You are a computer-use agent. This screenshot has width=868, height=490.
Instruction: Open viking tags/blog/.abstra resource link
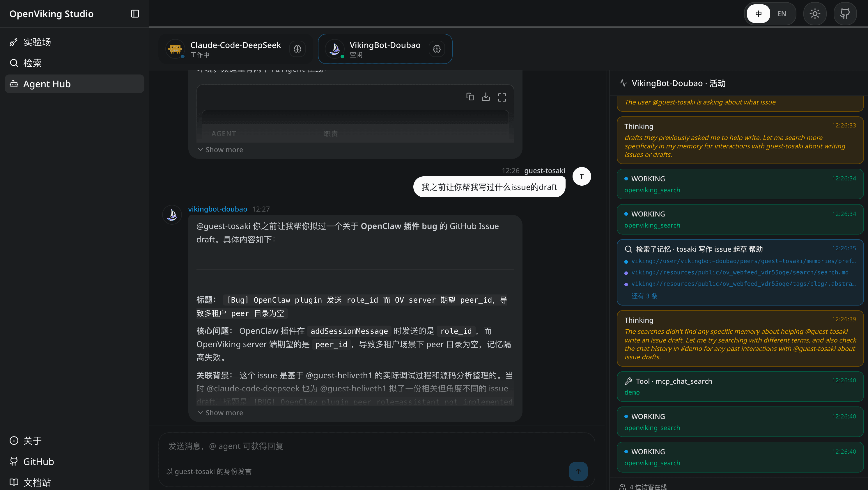point(743,284)
